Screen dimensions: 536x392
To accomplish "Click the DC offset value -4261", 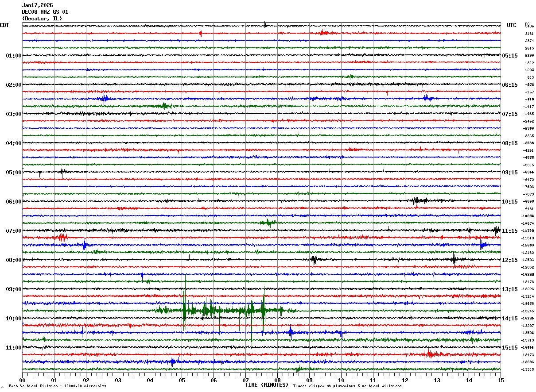I will point(528,150).
